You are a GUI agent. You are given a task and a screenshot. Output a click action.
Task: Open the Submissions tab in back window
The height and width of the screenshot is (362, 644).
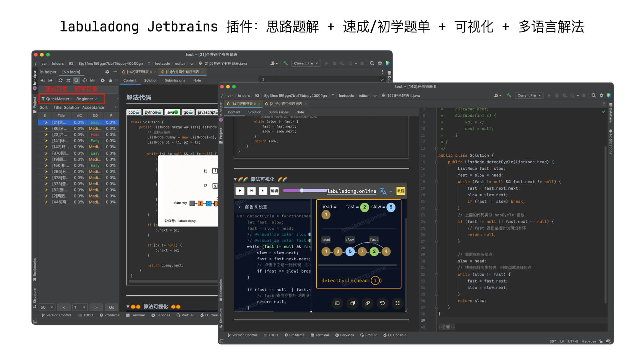pyautogui.click(x=175, y=80)
